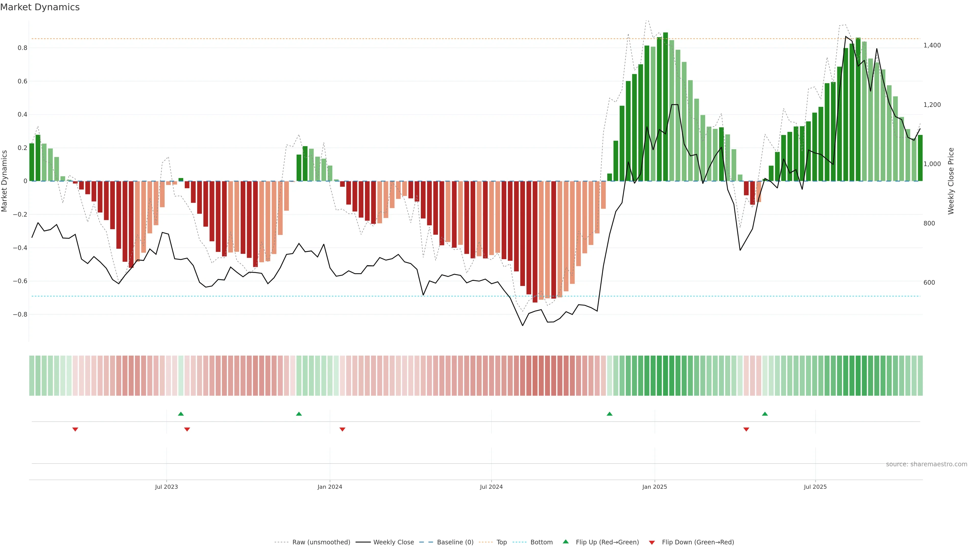
Task: Toggle Flip Up (Red→Green) legend entry
Action: pos(607,542)
